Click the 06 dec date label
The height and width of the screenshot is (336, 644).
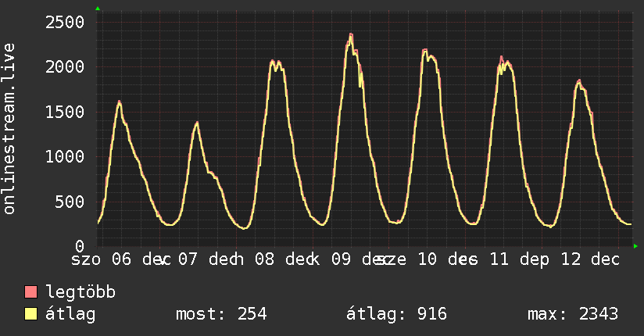coord(141,259)
